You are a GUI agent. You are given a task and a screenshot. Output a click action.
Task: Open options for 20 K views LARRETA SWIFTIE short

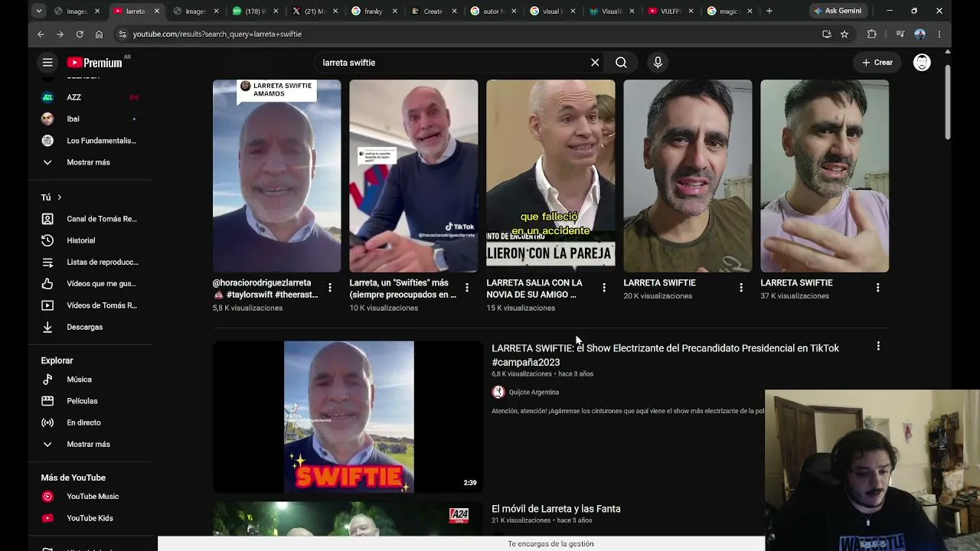point(741,288)
